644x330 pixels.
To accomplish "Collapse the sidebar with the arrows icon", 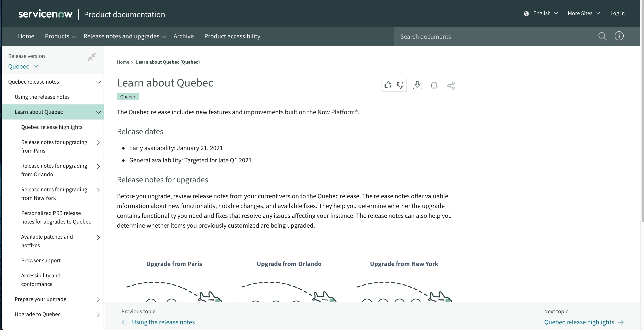I will [92, 57].
